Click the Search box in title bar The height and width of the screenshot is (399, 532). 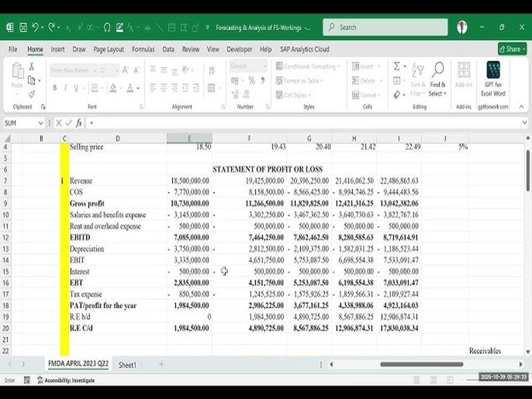(x=385, y=27)
